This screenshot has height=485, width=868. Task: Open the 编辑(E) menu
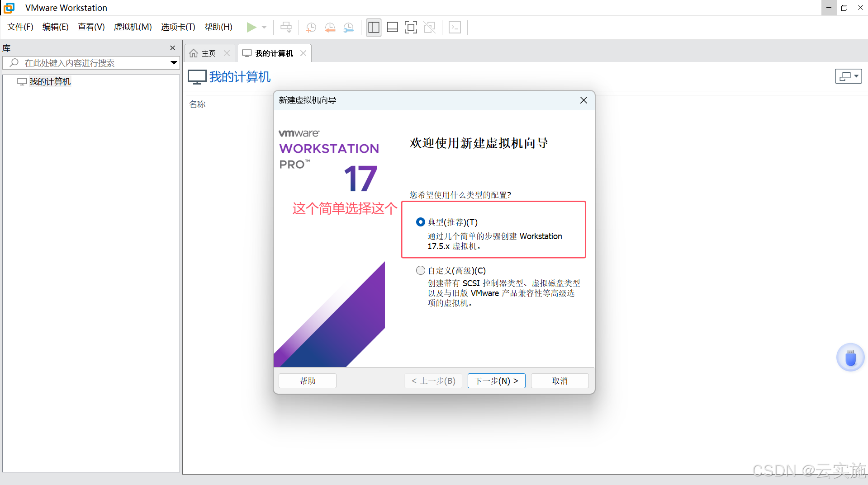pyautogui.click(x=55, y=27)
